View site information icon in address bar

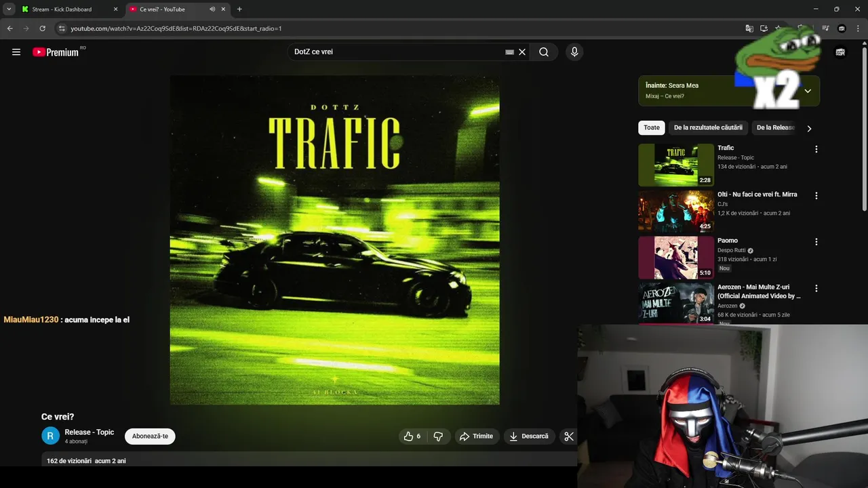[61, 28]
